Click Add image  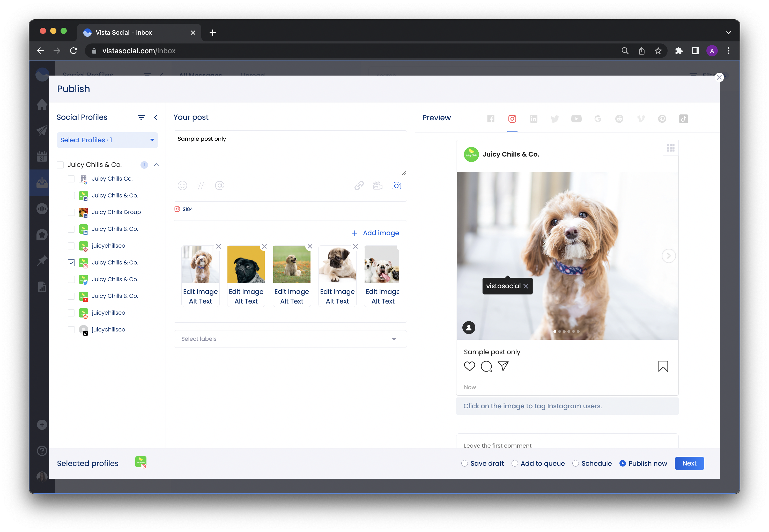pyautogui.click(x=375, y=233)
